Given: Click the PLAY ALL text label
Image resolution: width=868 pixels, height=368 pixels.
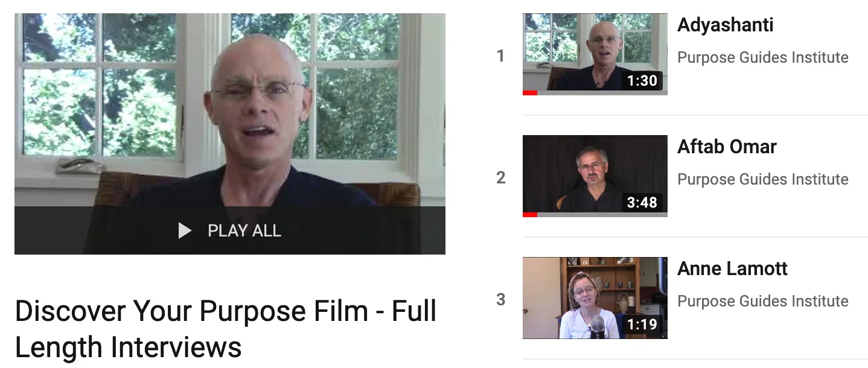Looking at the screenshot, I should tap(244, 230).
